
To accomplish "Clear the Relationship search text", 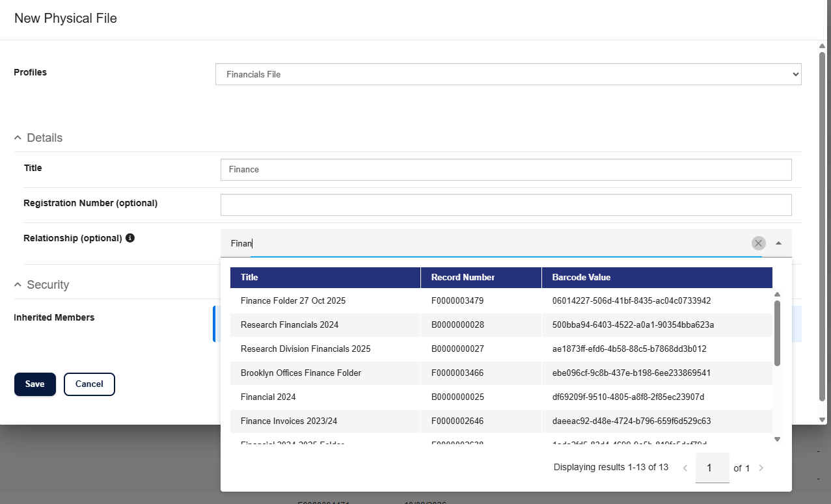I will click(759, 243).
